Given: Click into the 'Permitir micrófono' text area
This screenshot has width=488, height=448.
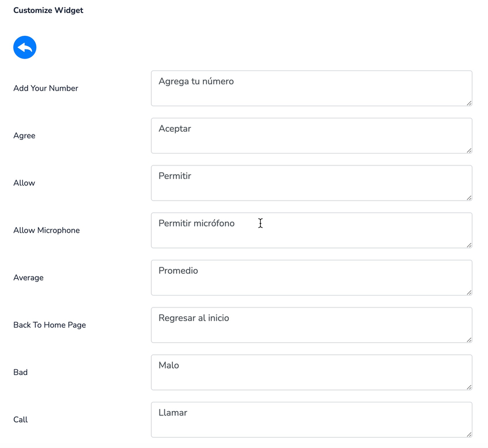Looking at the screenshot, I should pos(311,230).
